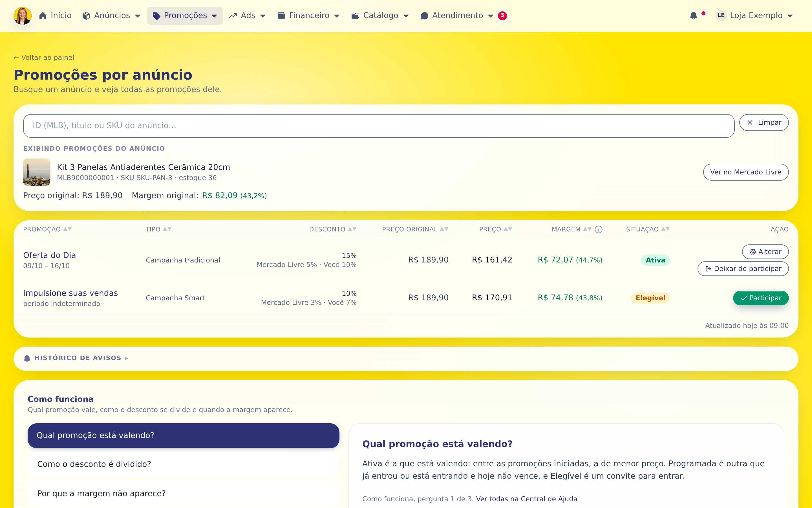This screenshot has width=812, height=508.
Task: Open the Oferta do Dia promotion link
Action: pyautogui.click(x=49, y=255)
